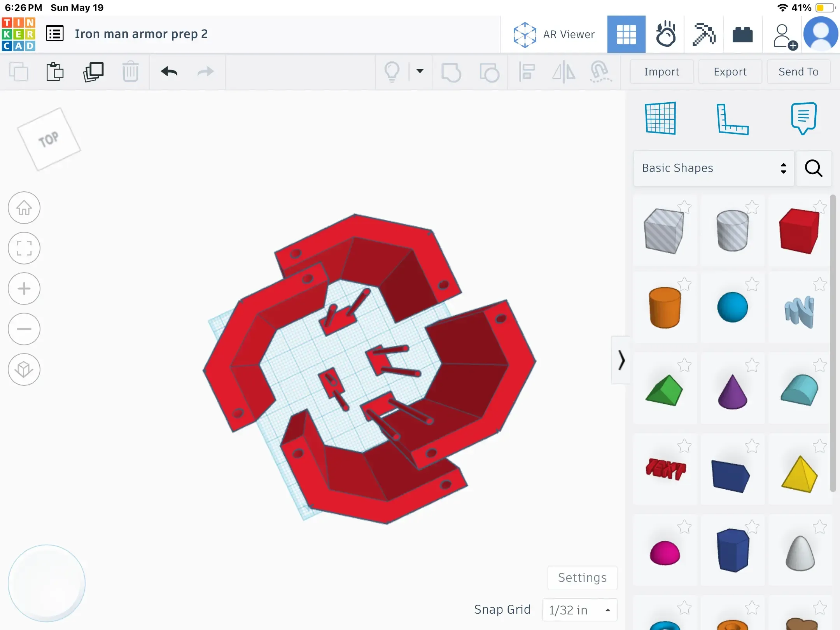Collapse the shapes panel with chevron
Screen dimensions: 840x630
621,360
